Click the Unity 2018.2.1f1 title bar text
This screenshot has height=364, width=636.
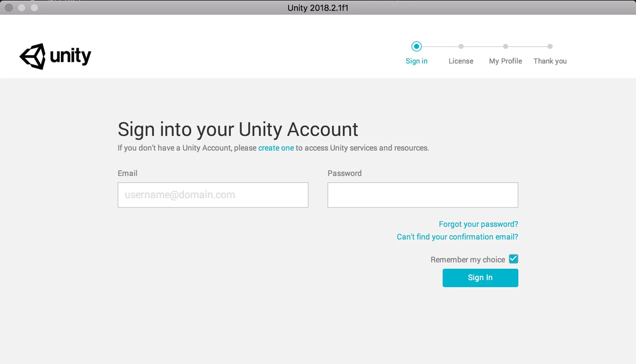(318, 8)
